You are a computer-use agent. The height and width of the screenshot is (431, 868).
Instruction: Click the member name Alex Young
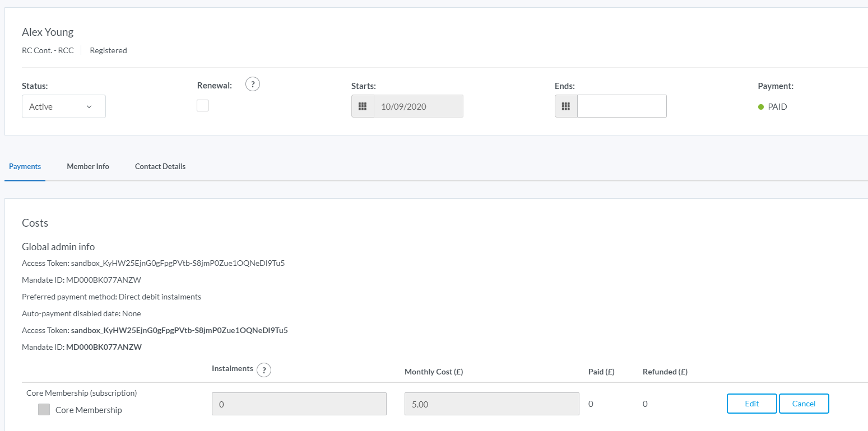pos(48,32)
